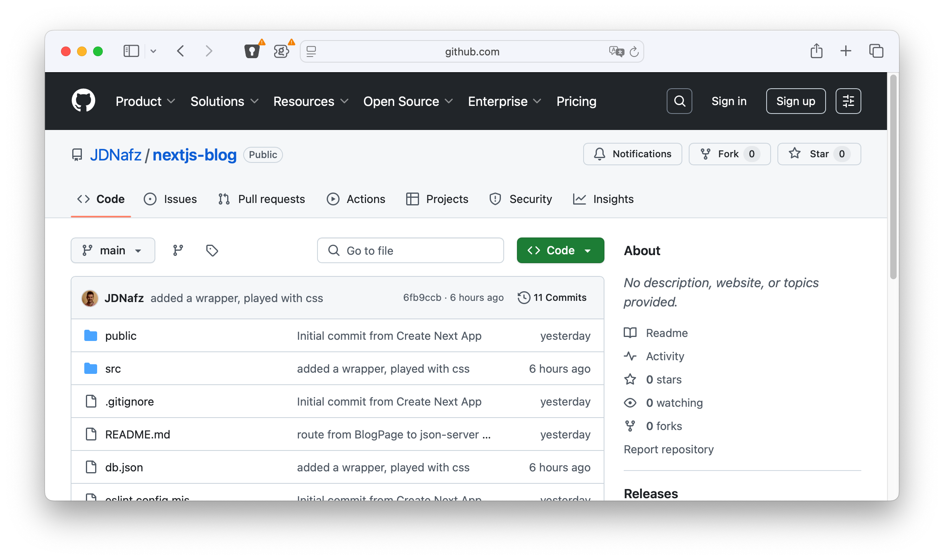Open the tags icon in the file toolbar
The image size is (944, 560).
[x=212, y=250]
